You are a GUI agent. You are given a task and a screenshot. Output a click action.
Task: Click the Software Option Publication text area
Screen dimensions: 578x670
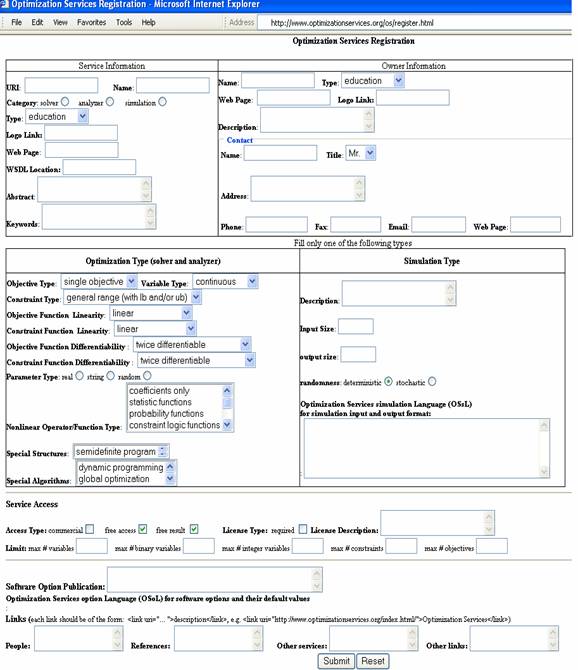[x=215, y=579]
